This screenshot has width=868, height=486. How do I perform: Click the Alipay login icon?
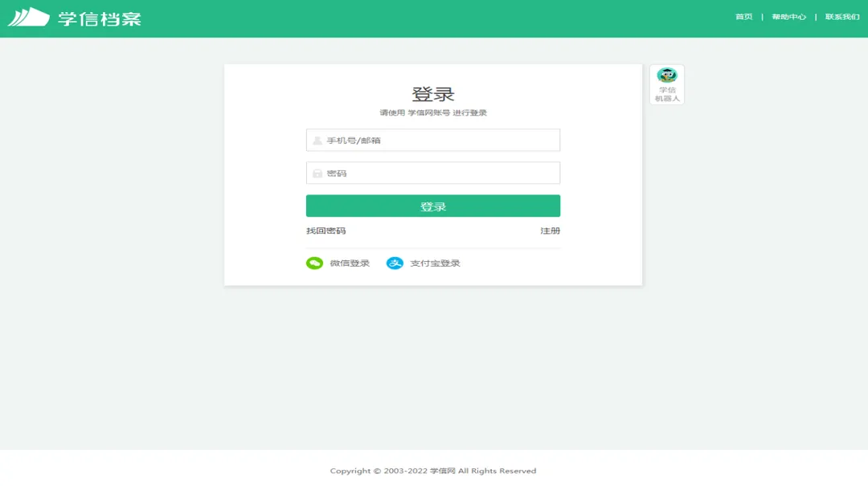(x=395, y=263)
